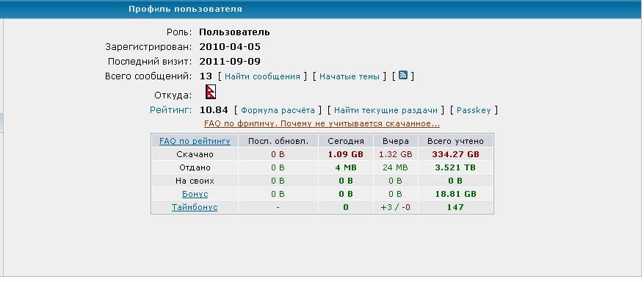Image resolution: width=644 pixels, height=282 pixels.
Task: Click the Откуда: label
Action: (x=173, y=95)
